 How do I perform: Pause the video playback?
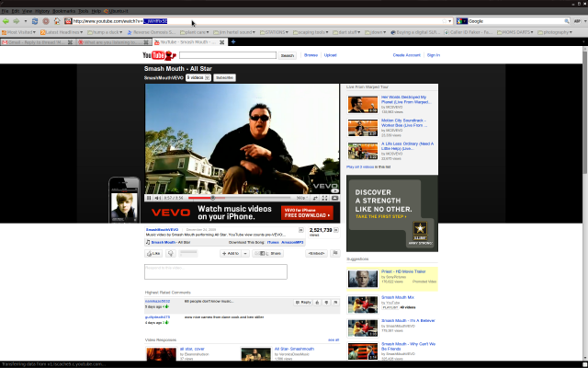coord(149,198)
